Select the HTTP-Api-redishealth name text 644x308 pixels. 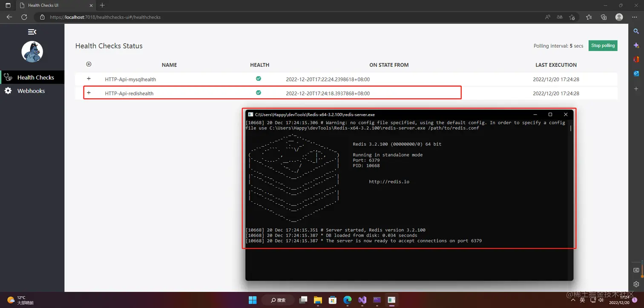(129, 94)
